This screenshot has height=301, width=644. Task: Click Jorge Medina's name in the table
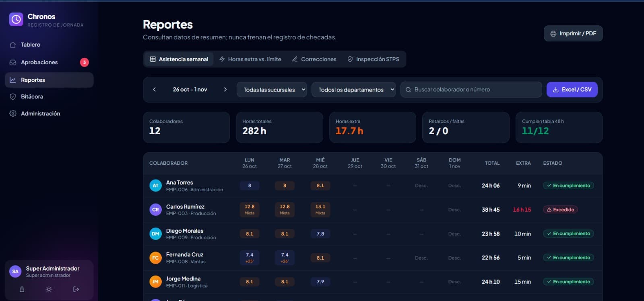coord(183,279)
